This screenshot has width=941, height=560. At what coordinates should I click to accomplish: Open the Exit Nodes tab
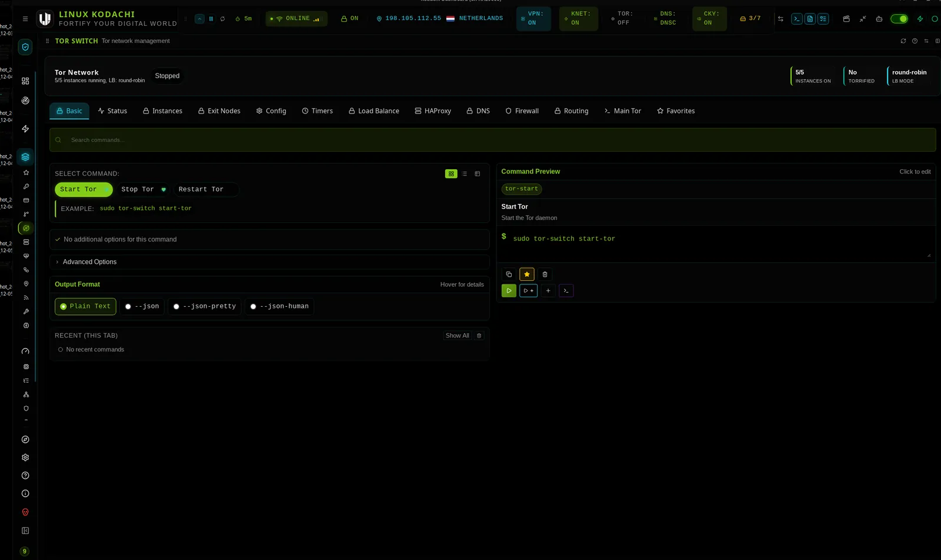tap(219, 111)
